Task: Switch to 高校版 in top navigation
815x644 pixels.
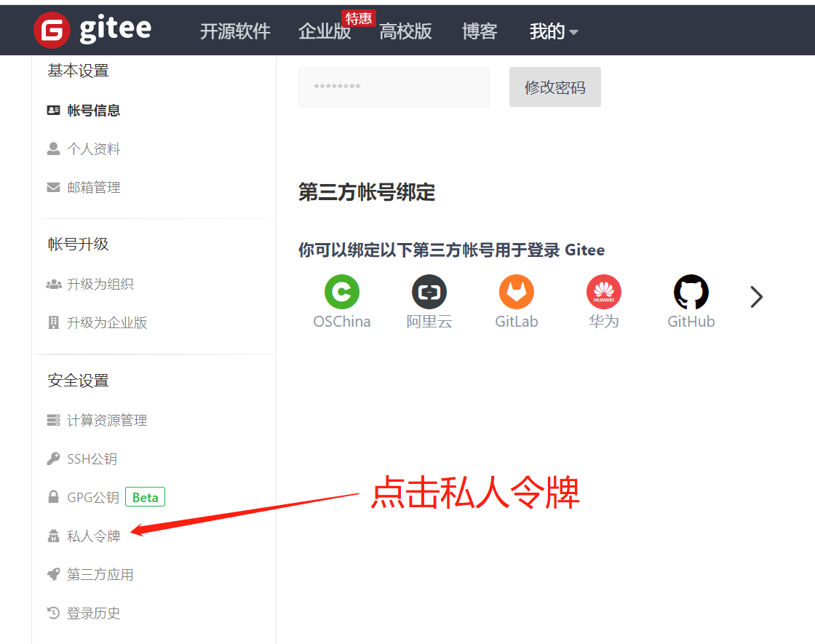Action: [x=405, y=32]
